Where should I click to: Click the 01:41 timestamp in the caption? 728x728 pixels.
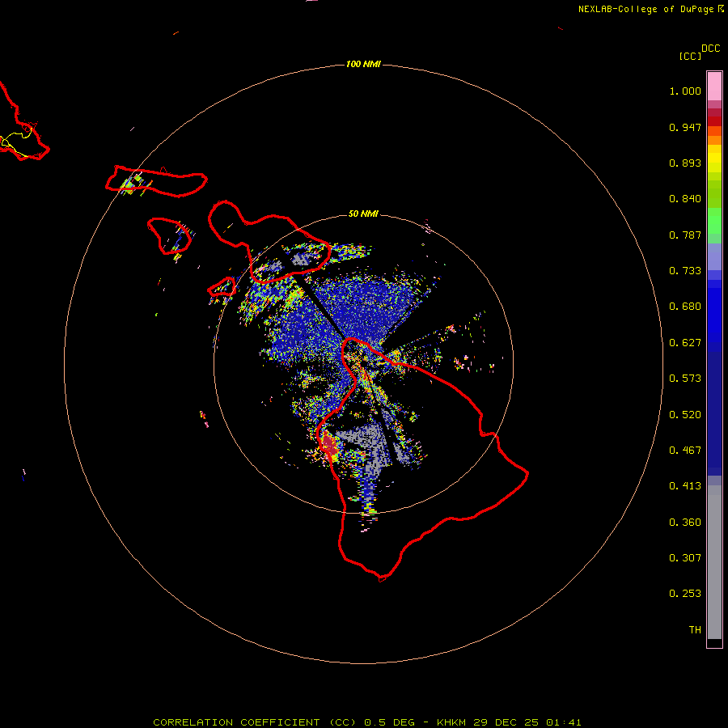coord(563,722)
